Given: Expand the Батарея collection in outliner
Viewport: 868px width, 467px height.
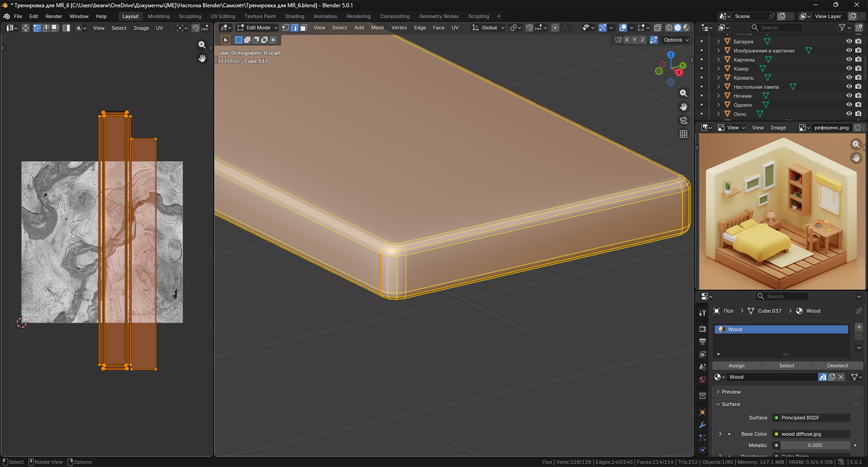Looking at the screenshot, I should [719, 41].
